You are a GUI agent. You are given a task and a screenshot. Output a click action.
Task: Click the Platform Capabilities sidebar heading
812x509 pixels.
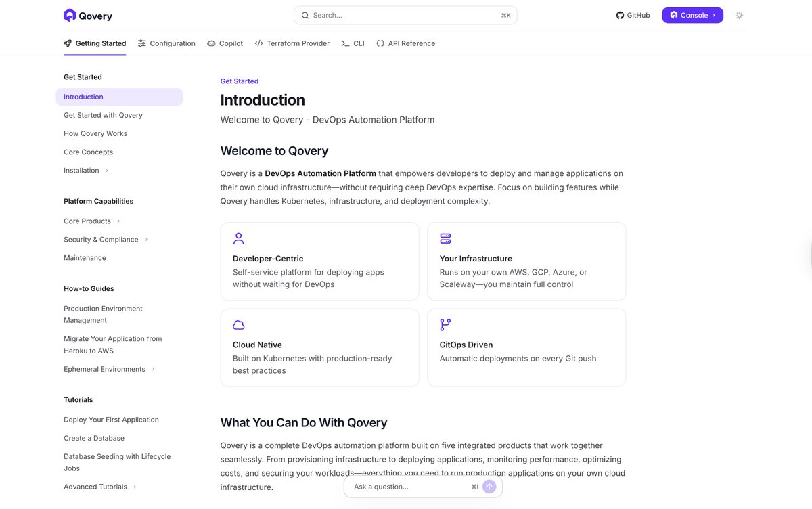tap(99, 202)
